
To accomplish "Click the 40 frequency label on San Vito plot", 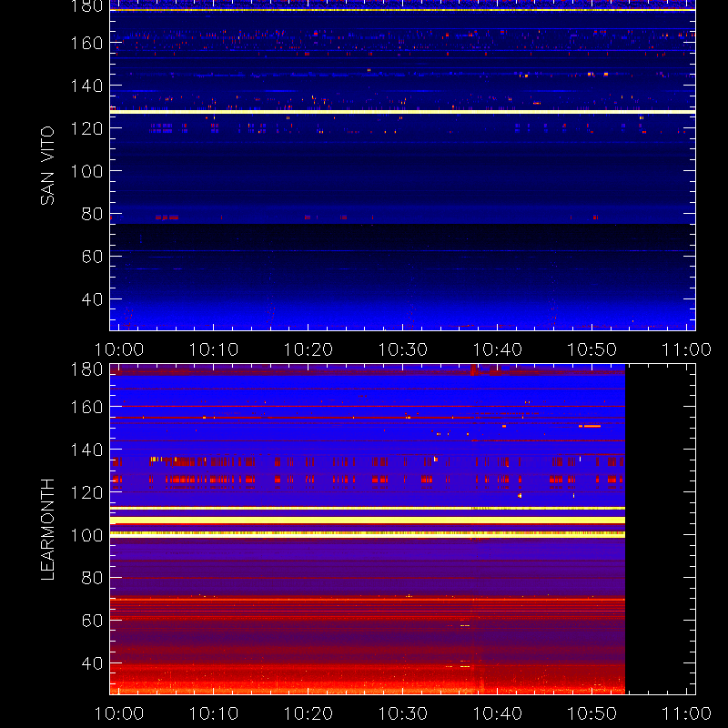I will [x=92, y=299].
